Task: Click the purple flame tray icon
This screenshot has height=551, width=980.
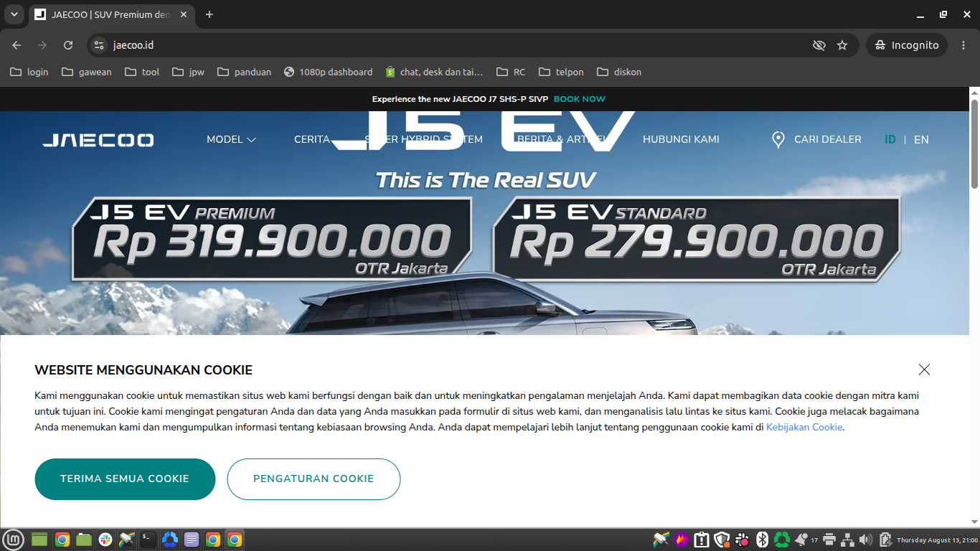Action: [x=682, y=540]
